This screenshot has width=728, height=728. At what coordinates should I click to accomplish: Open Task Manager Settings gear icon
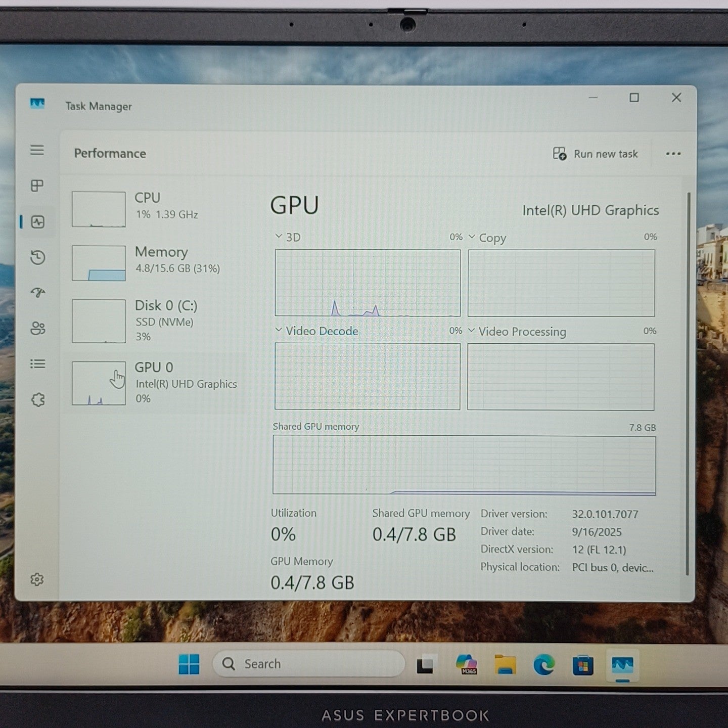coord(37,579)
